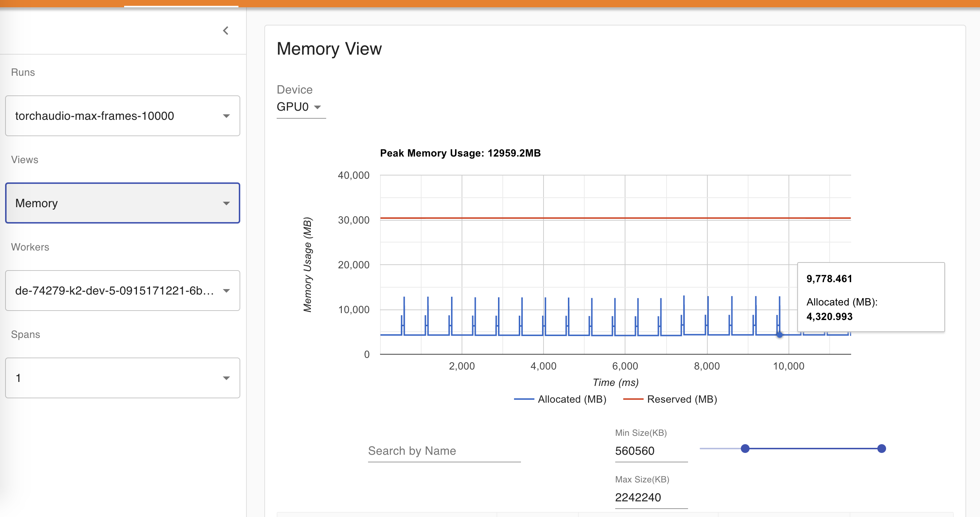
Task: Open the Views Memory dropdown
Action: tap(114, 203)
